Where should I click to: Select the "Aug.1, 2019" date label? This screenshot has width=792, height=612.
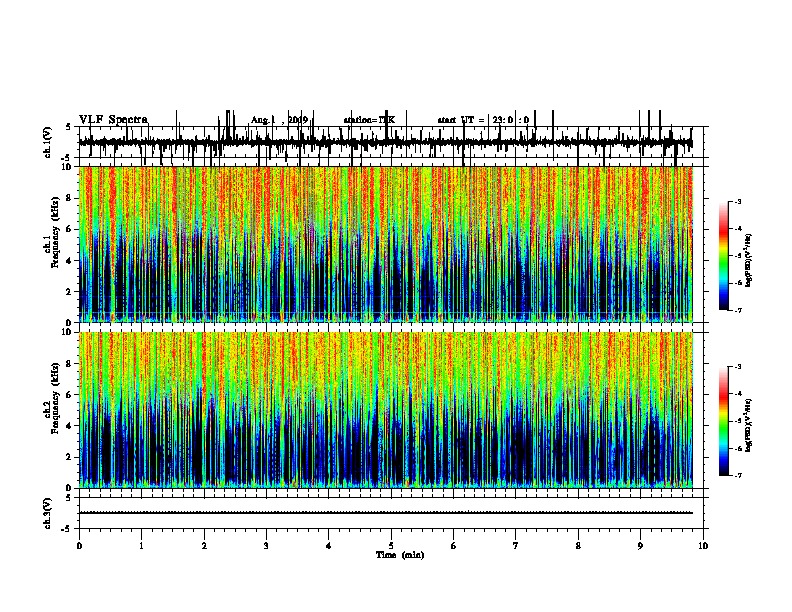pyautogui.click(x=279, y=120)
